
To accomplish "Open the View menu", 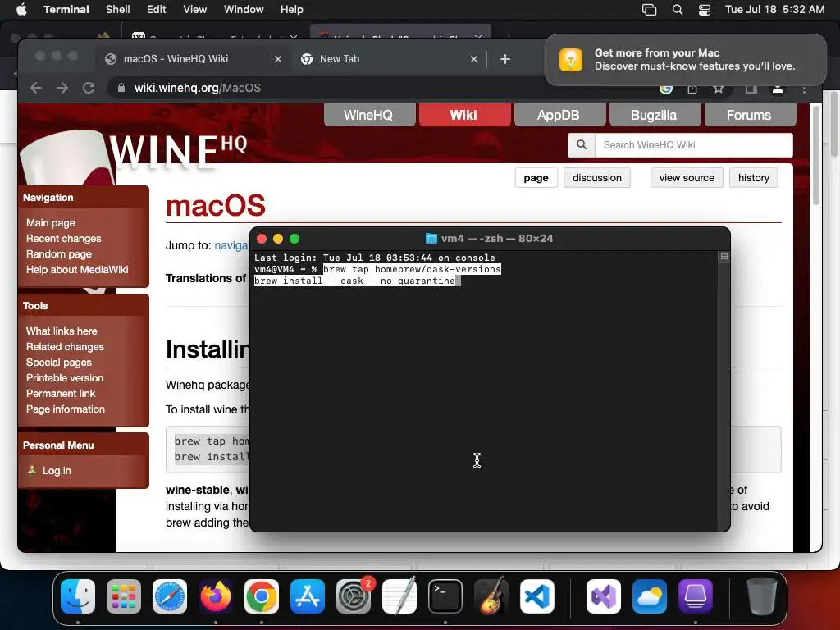I will point(194,10).
